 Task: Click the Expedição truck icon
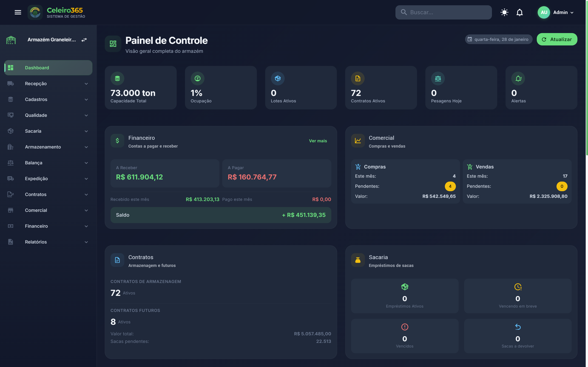coord(10,179)
